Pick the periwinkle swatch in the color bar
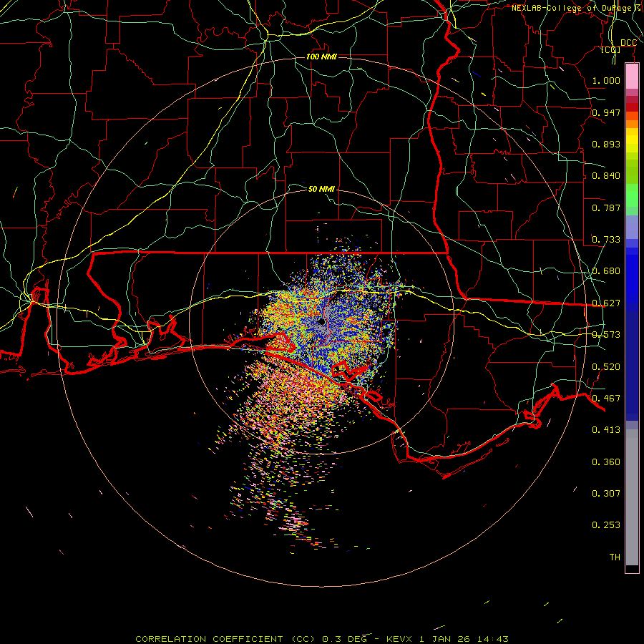 tap(632, 227)
